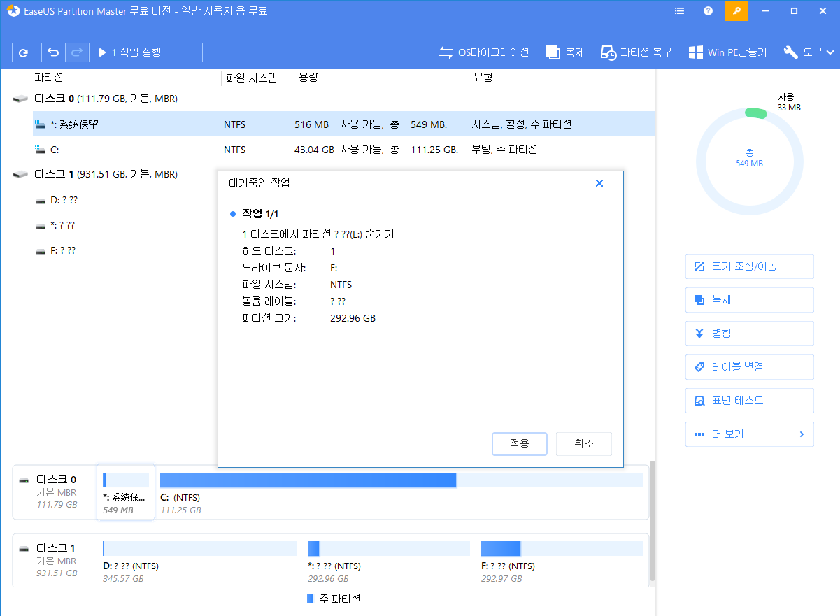Open the 파티션 복구 tool
The height and width of the screenshot is (616, 840).
pos(635,51)
